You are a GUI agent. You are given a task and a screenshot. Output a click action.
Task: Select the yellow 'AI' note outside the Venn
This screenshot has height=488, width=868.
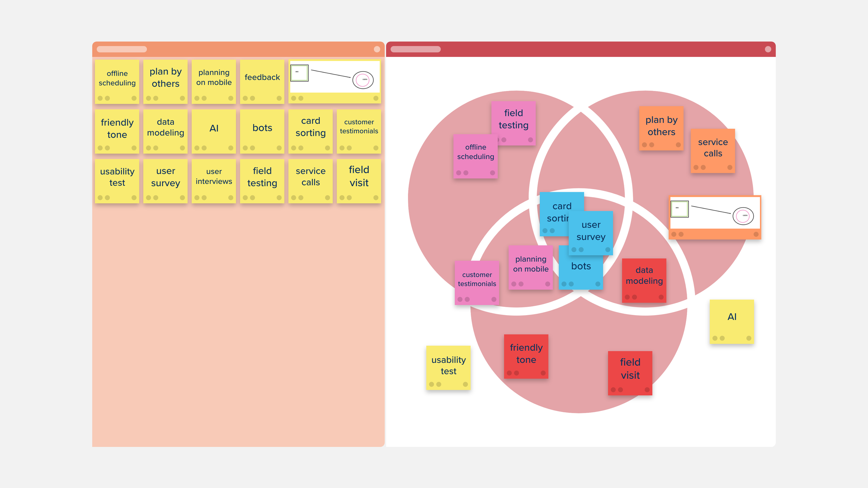click(732, 321)
